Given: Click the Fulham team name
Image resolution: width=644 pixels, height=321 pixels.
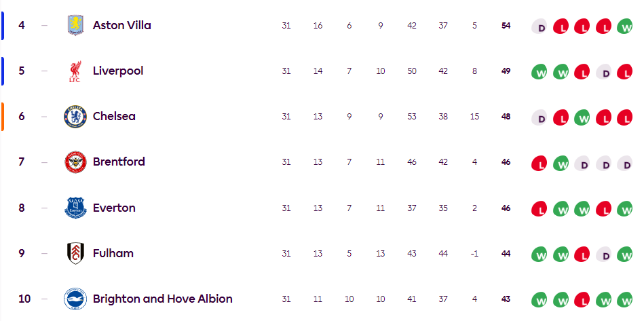Looking at the screenshot, I should tap(113, 253).
